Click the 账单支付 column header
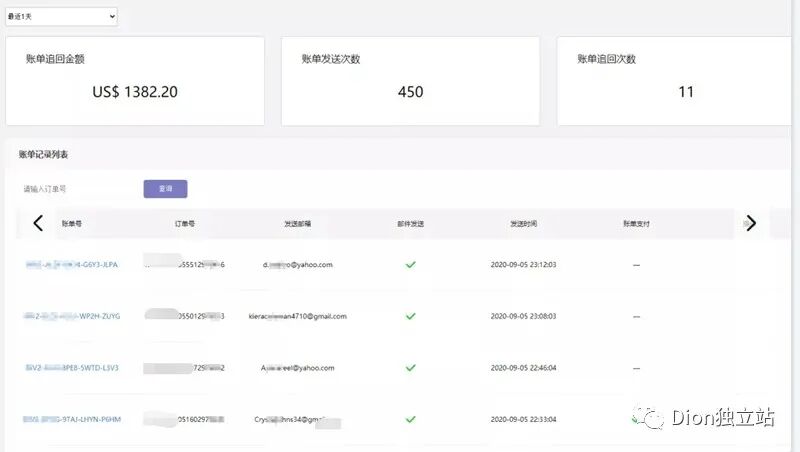This screenshot has height=452, width=800. (636, 223)
